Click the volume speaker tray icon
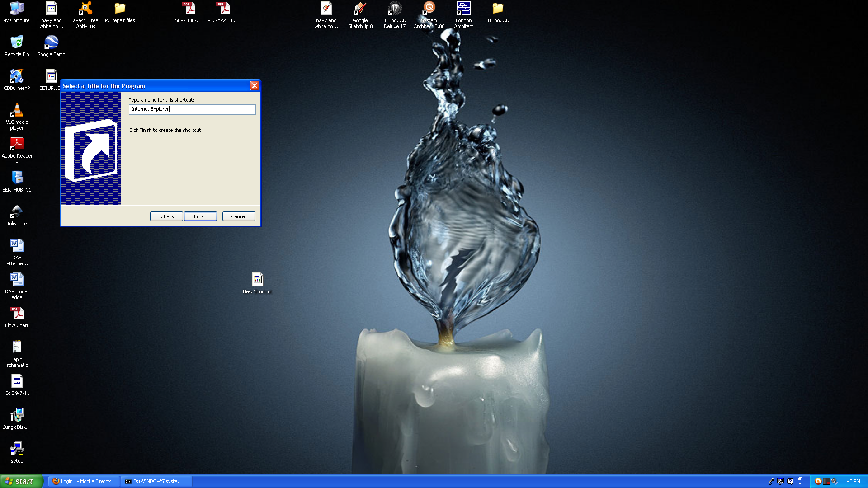868x488 pixels. point(834,481)
